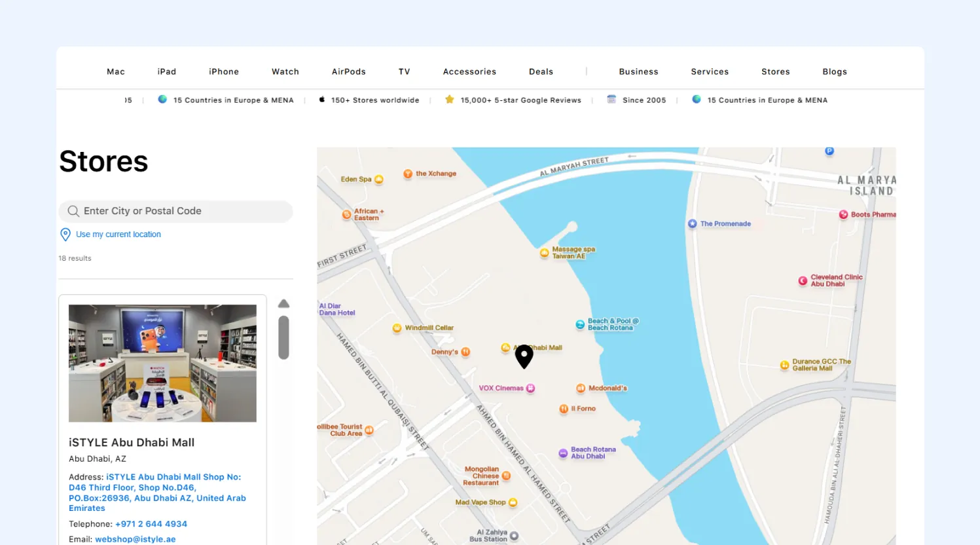The height and width of the screenshot is (545, 980).
Task: Click the Cleveland Clinic Abu Dhabi marker
Action: [x=803, y=281]
